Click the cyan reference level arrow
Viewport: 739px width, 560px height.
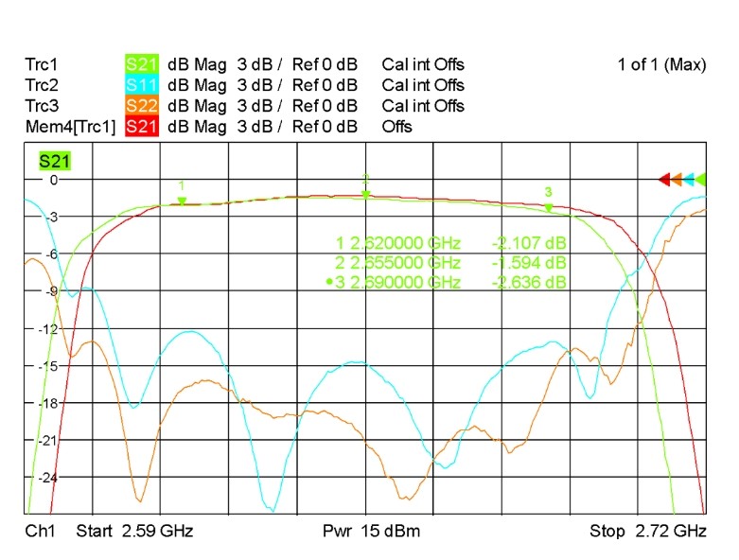[x=690, y=178]
